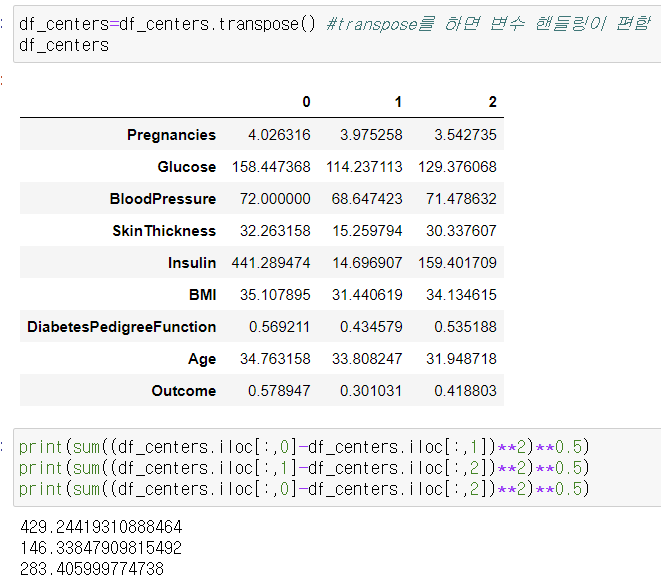Click output value 283.405999774738
The image size is (661, 582).
[92, 569]
